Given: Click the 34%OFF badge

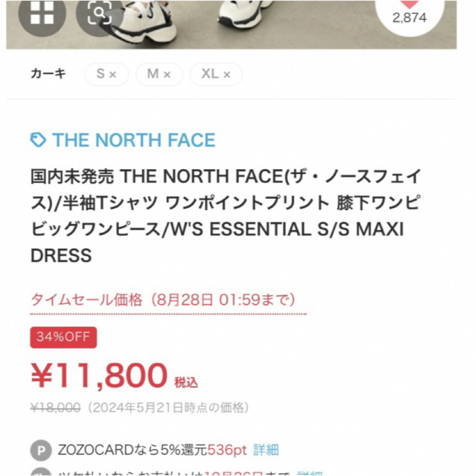Looking at the screenshot, I should point(63,337).
